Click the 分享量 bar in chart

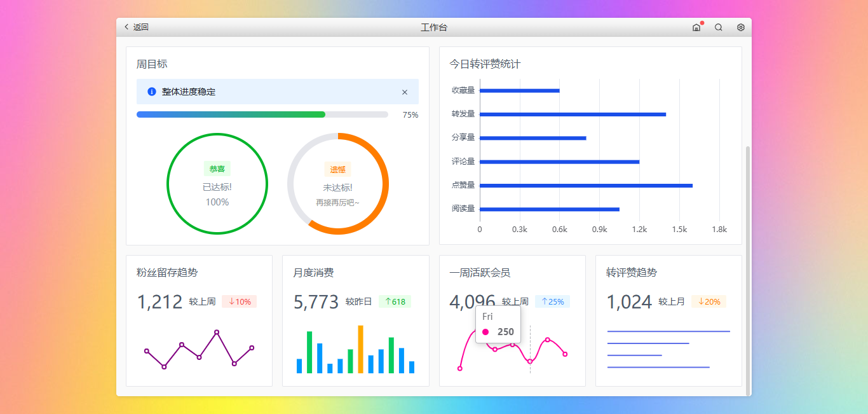tap(533, 138)
